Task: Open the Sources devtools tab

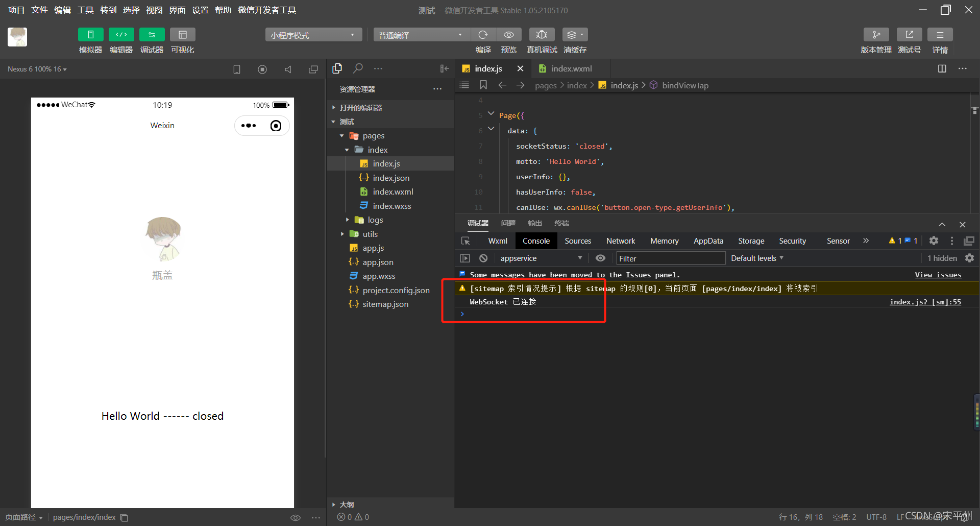Action: click(x=578, y=241)
